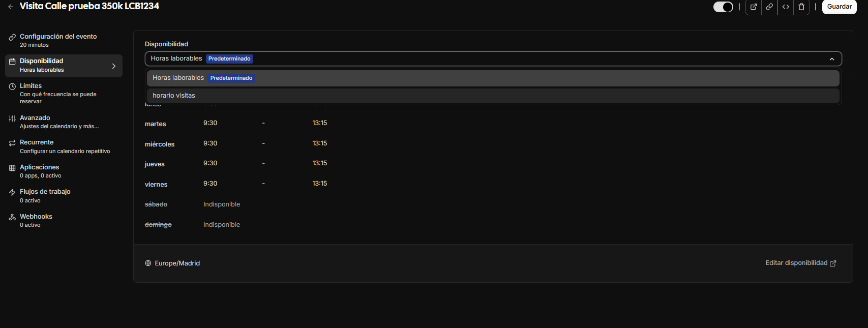The height and width of the screenshot is (328, 868).
Task: Copy event link icon
Action: pos(769,7)
